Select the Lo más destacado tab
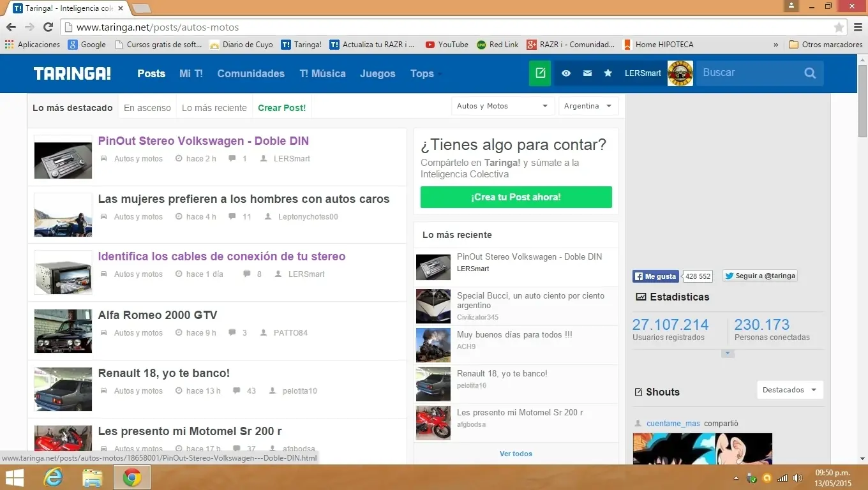Viewport: 868px width, 490px height. tap(73, 108)
